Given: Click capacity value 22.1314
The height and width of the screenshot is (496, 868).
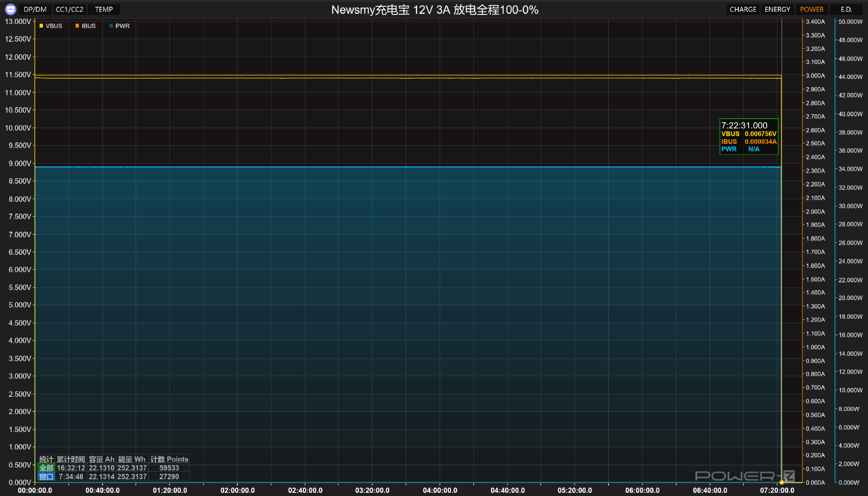Looking at the screenshot, I should click(102, 477).
